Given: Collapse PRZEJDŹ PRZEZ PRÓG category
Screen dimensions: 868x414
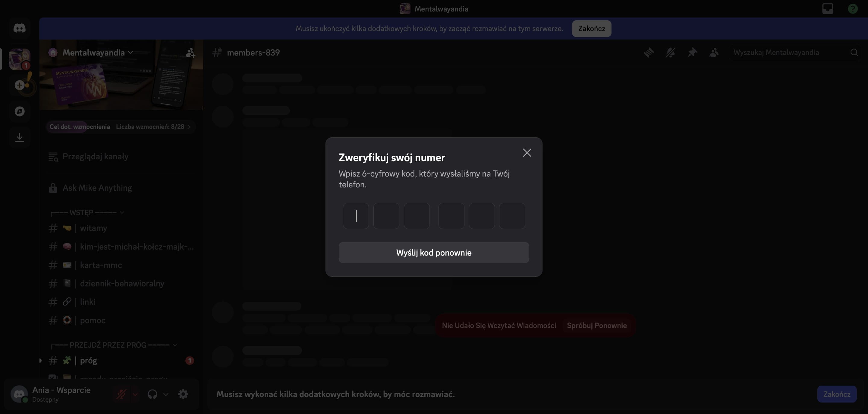Looking at the screenshot, I should [114, 345].
